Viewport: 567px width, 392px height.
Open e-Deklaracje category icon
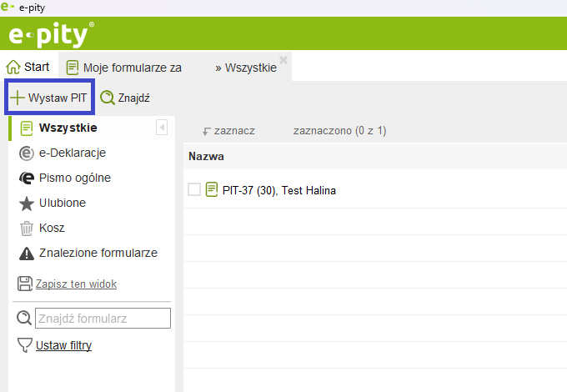point(27,153)
